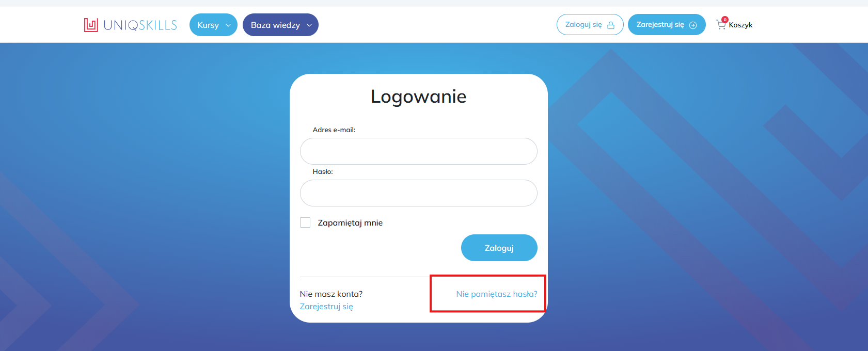Click the UniqSkills red logo icon
The height and width of the screenshot is (351, 868).
click(91, 25)
